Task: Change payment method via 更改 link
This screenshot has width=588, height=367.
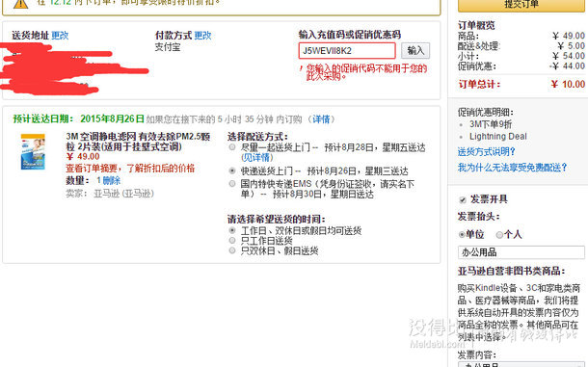Action: (202, 36)
